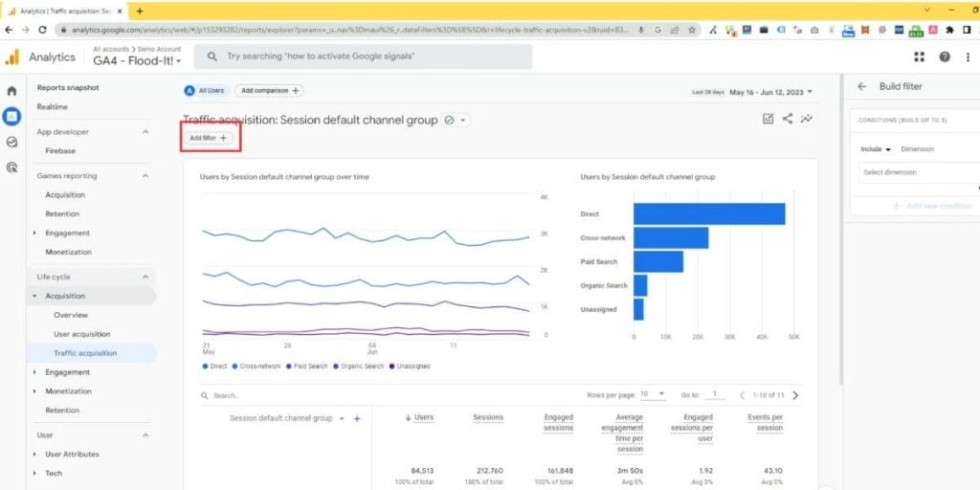Open the date range dropdown
Viewport: 980px width, 490px height.
tap(770, 92)
